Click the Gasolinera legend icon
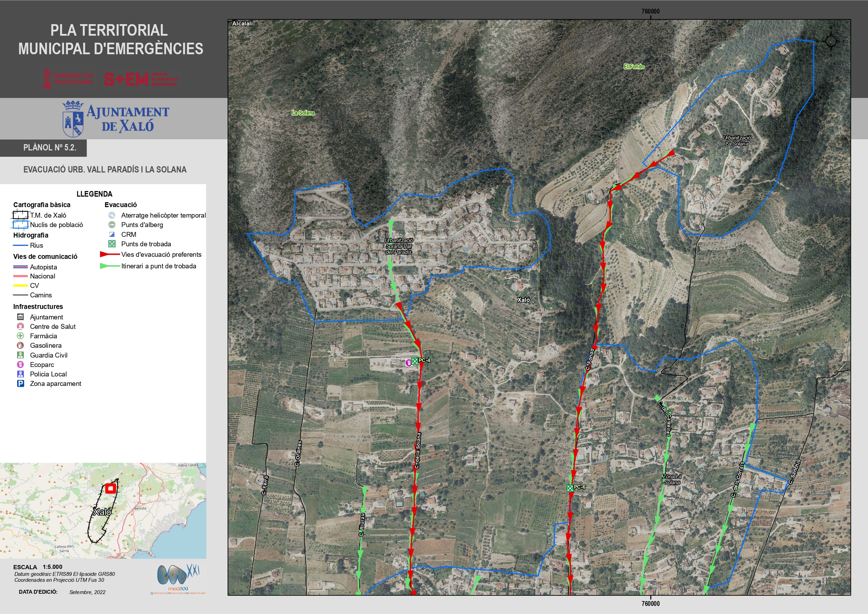This screenshot has height=614, width=868. point(20,345)
